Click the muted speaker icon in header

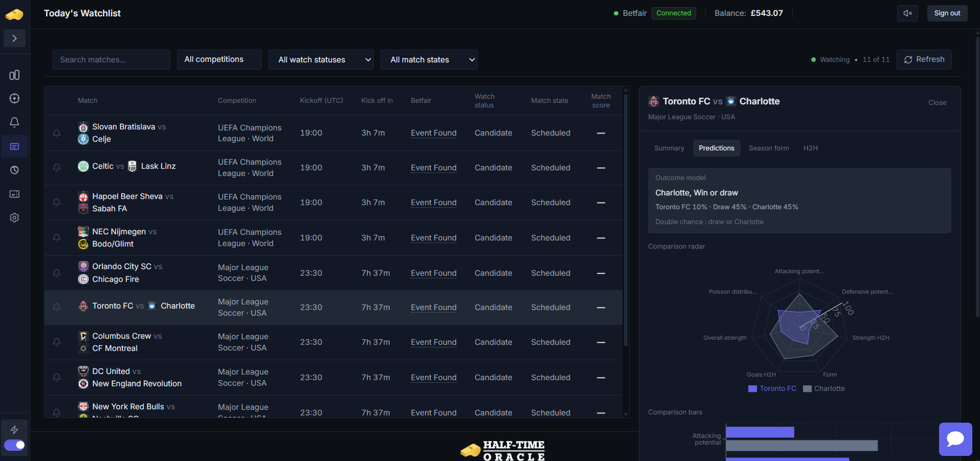point(907,13)
